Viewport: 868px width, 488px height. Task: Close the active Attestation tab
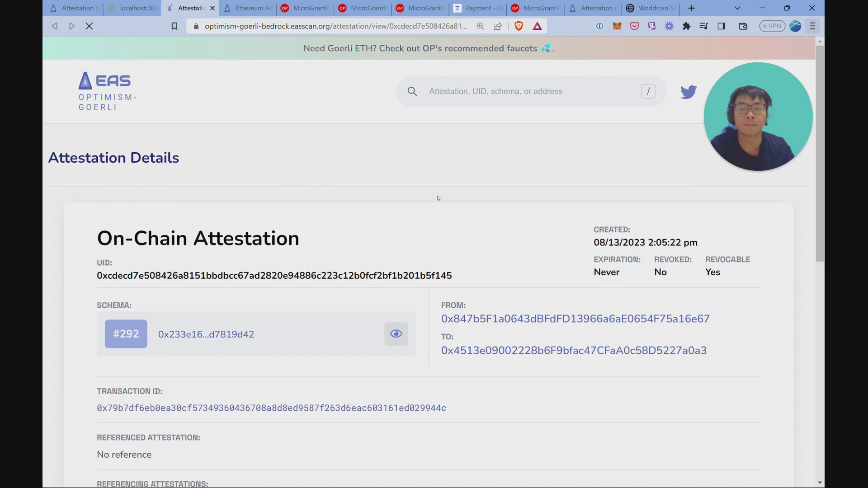[x=212, y=8]
